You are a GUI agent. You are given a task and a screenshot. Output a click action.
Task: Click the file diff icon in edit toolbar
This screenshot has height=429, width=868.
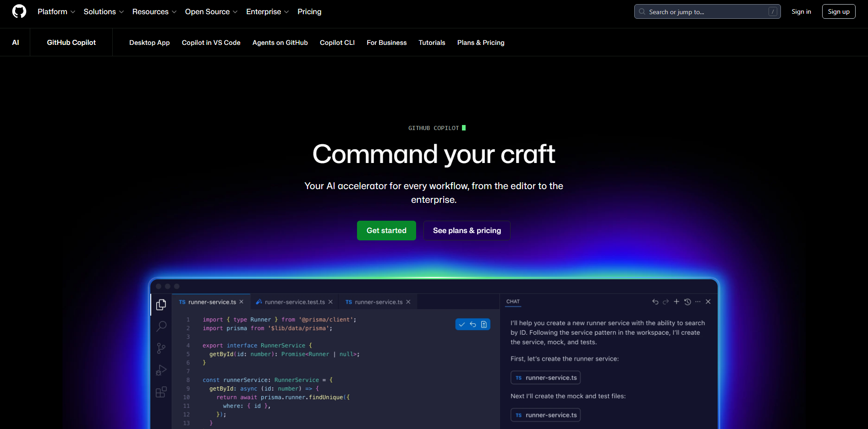coord(484,324)
